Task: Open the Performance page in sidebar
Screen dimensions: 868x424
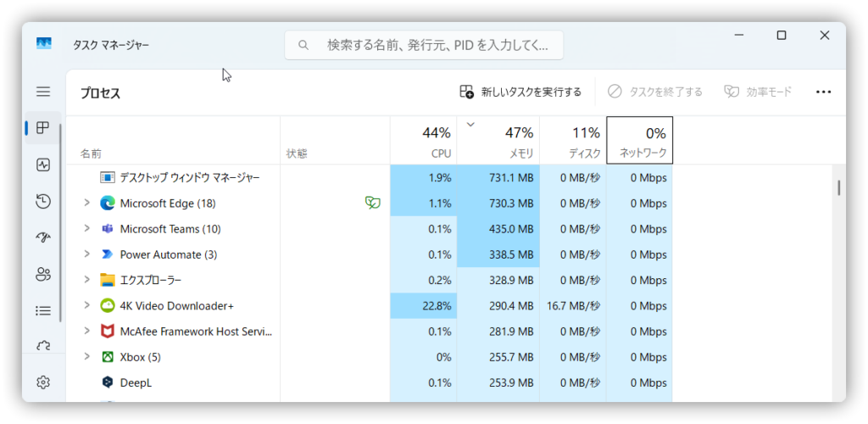Action: pos(43,165)
